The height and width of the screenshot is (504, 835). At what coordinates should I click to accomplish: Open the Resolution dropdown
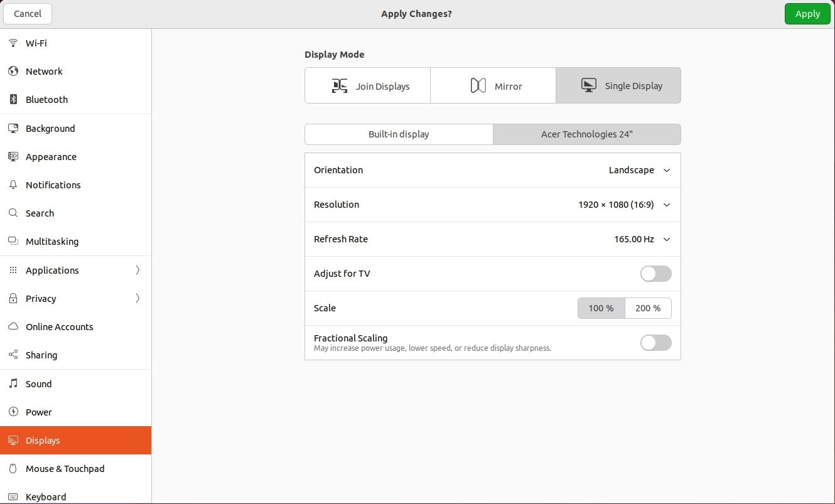[x=624, y=205]
